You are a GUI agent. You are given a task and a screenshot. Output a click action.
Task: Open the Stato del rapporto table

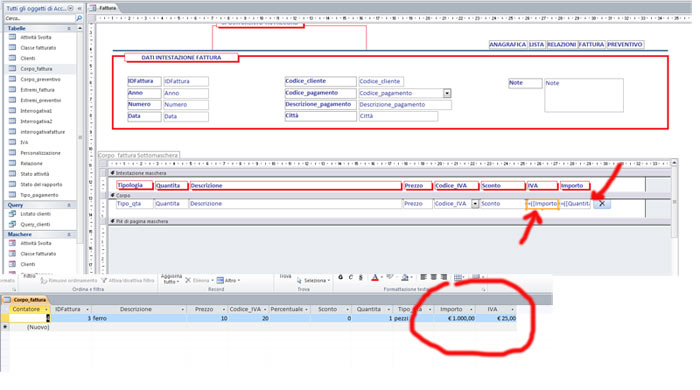pos(41,185)
